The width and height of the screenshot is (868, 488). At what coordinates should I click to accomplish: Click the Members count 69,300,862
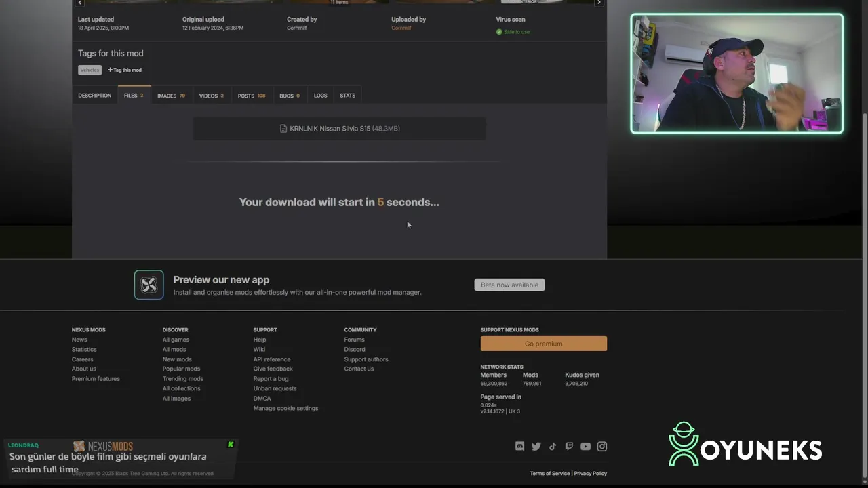tap(494, 384)
